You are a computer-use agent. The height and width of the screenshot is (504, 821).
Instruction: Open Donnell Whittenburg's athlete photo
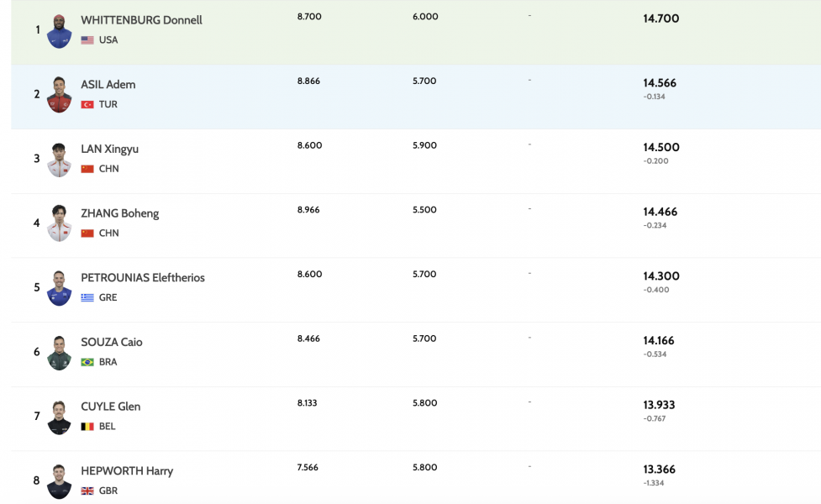pyautogui.click(x=59, y=31)
